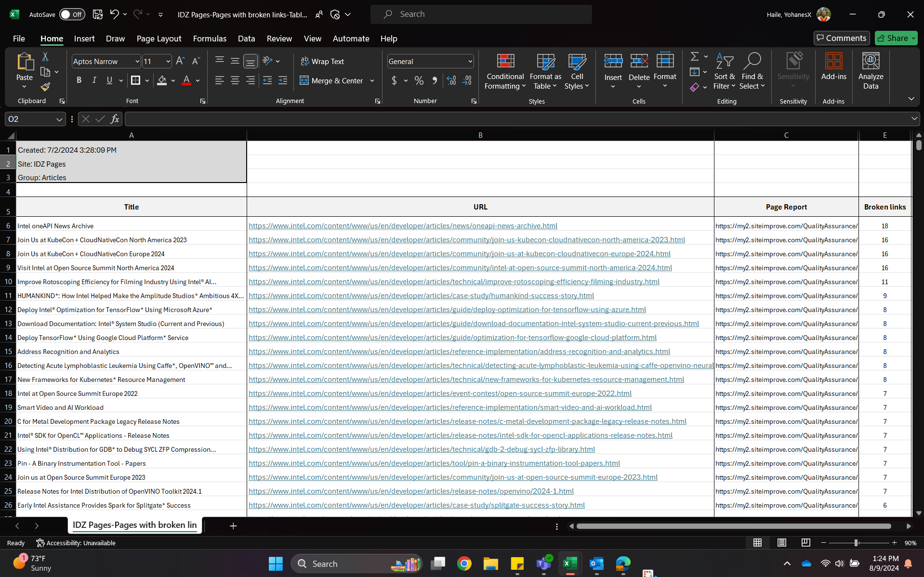Select Top Align vertical alignment

220,61
